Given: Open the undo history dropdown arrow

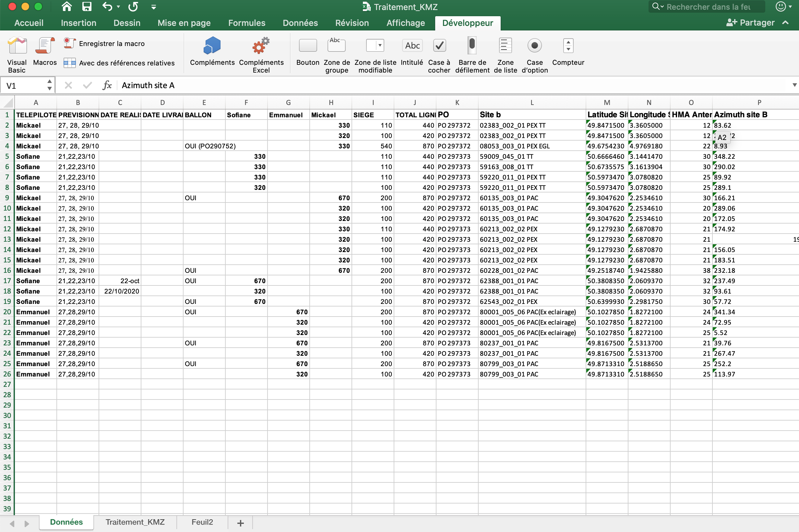Looking at the screenshot, I should click(x=118, y=7).
